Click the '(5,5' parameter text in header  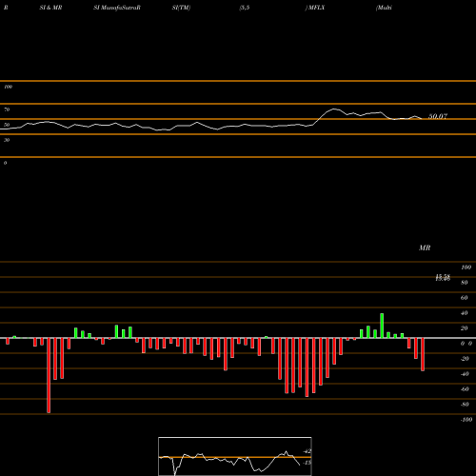coord(245,8)
